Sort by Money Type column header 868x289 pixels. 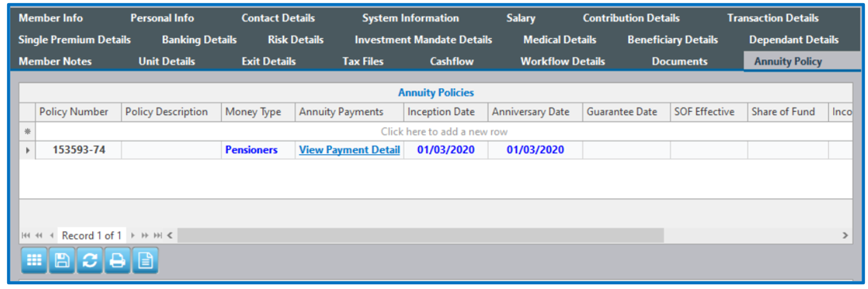coord(258,112)
